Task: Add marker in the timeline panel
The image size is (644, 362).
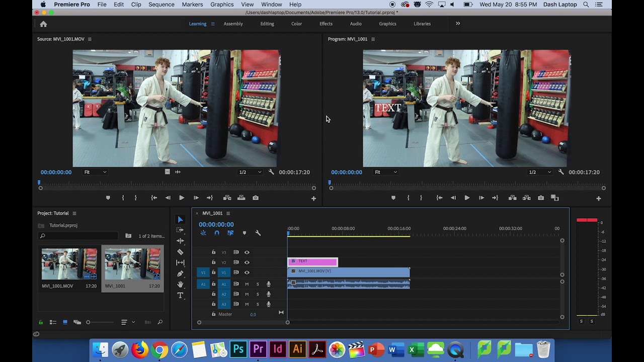Action: pos(245,233)
